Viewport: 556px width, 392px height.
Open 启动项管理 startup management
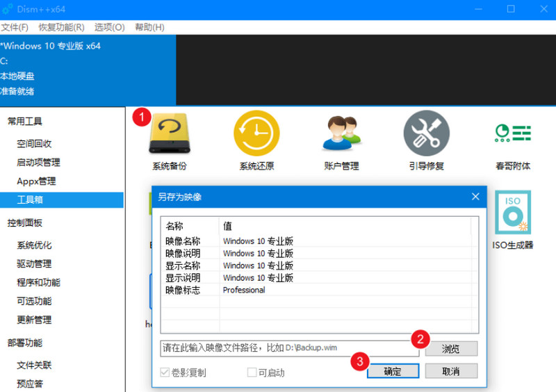[x=39, y=163]
